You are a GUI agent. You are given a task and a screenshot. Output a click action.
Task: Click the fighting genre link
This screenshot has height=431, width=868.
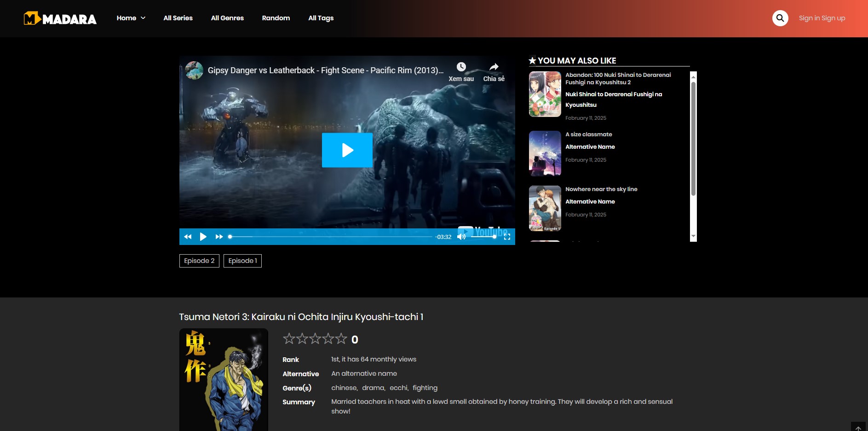pyautogui.click(x=425, y=388)
